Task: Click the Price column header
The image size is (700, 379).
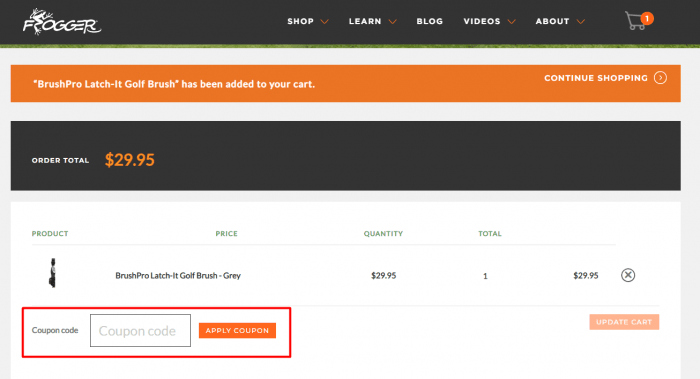Action: click(x=226, y=233)
